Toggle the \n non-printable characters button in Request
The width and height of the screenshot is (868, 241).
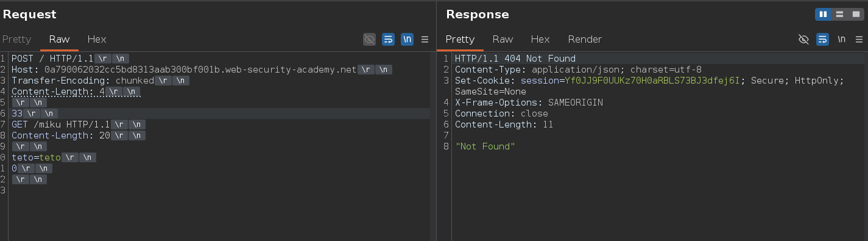408,40
